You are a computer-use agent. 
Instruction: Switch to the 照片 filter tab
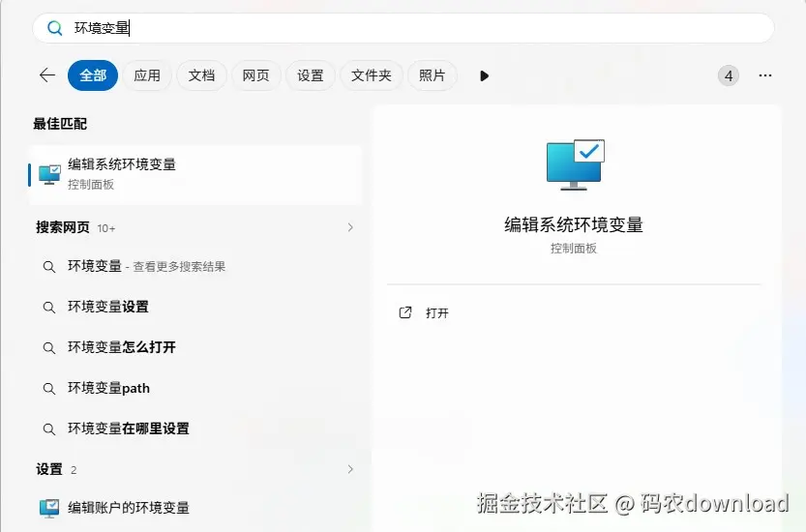tap(432, 75)
